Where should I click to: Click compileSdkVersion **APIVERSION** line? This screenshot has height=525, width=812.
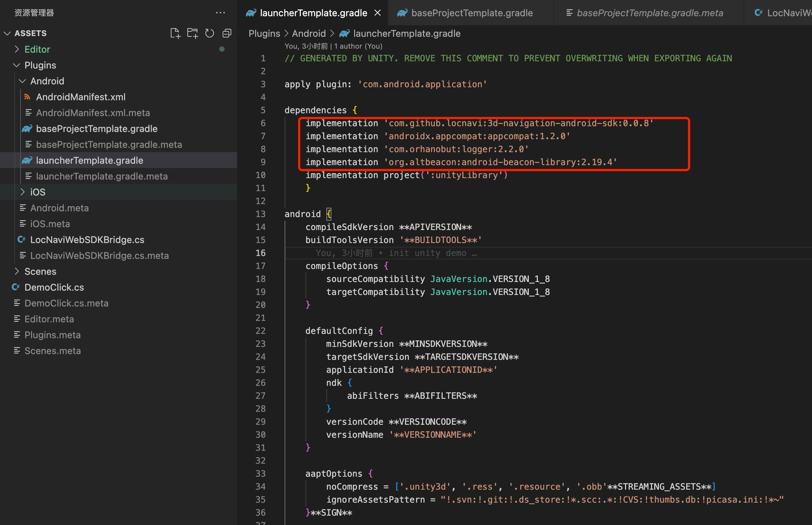click(x=388, y=227)
